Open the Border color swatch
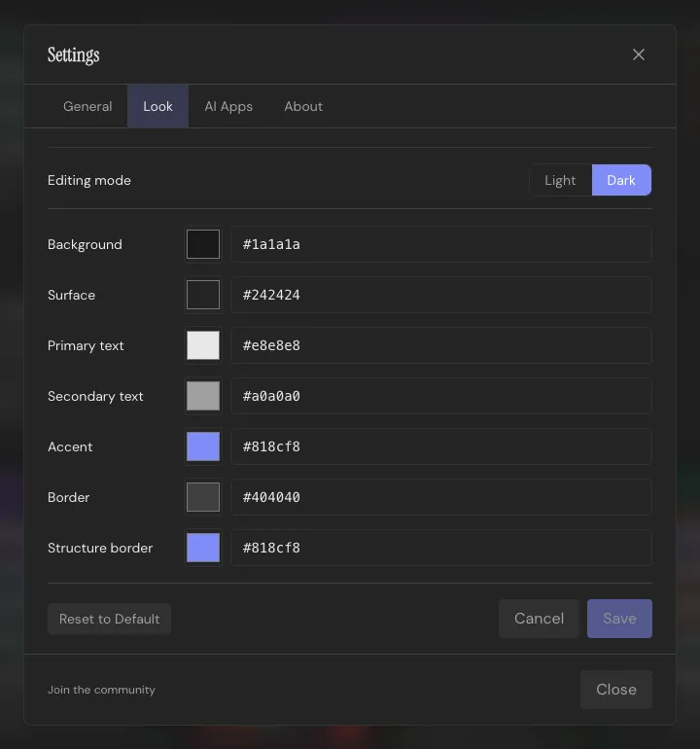 (x=203, y=497)
